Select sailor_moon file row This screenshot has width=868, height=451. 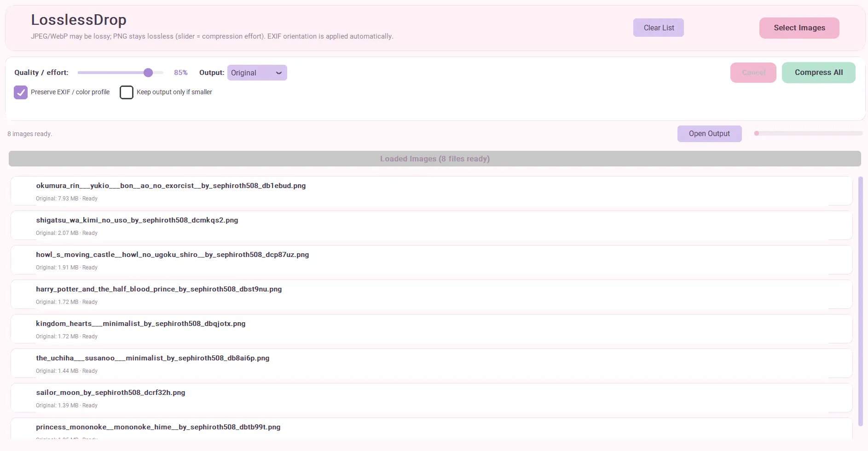point(432,398)
